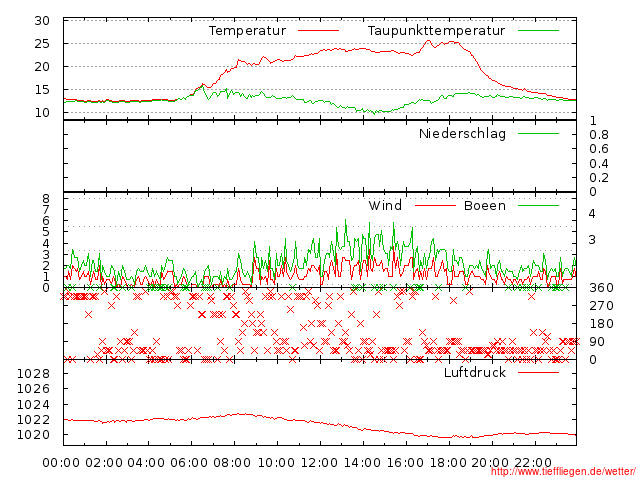The height and width of the screenshot is (480, 640).
Task: Click the 30 temperature axis value
Action: pyautogui.click(x=42, y=21)
